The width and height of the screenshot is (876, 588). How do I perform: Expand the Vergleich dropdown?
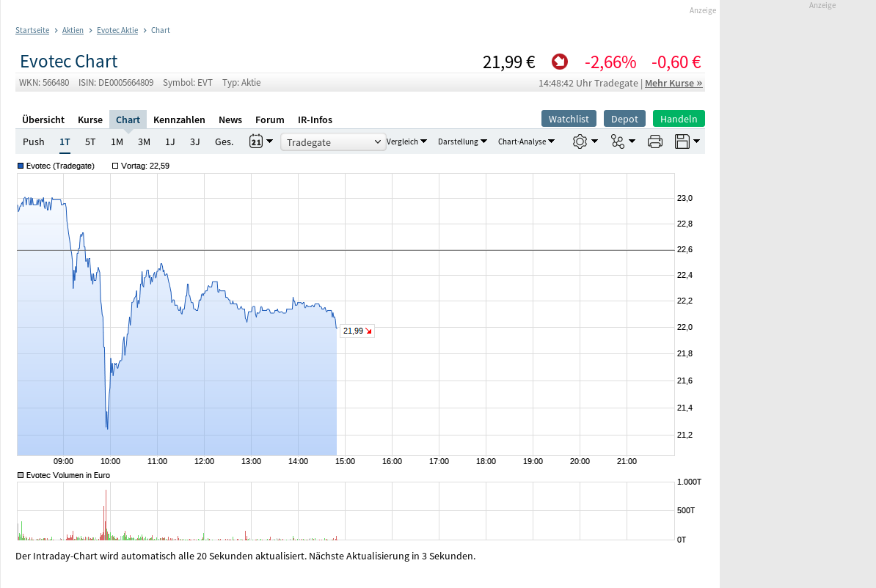(406, 142)
